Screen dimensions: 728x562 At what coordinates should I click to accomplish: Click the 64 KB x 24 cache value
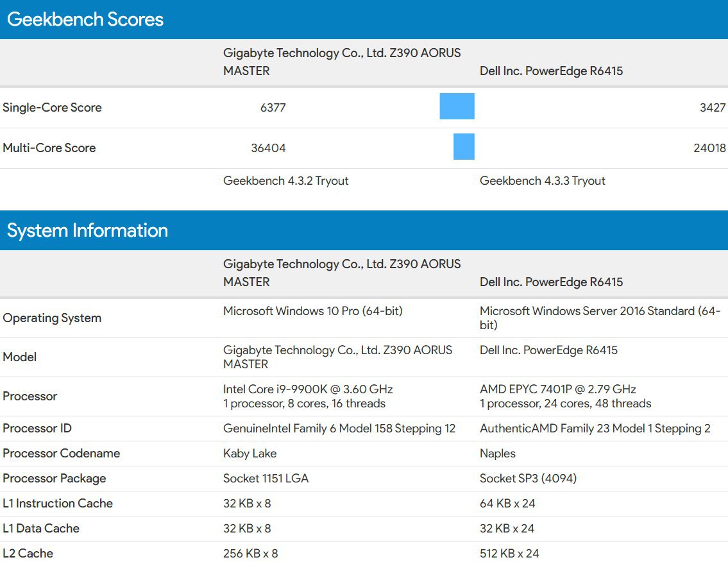tap(507, 504)
